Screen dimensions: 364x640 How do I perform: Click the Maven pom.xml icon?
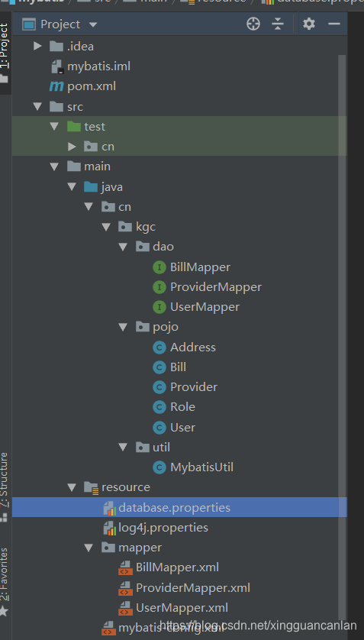point(56,86)
